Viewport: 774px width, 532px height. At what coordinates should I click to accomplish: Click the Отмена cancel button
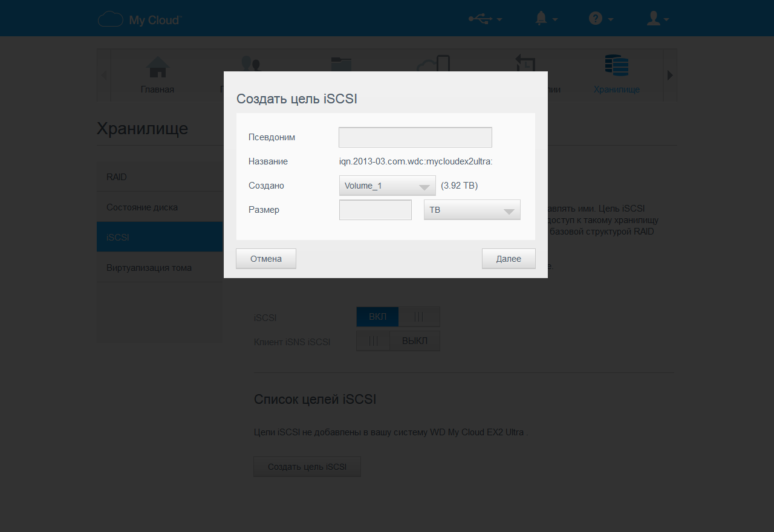pos(266,259)
